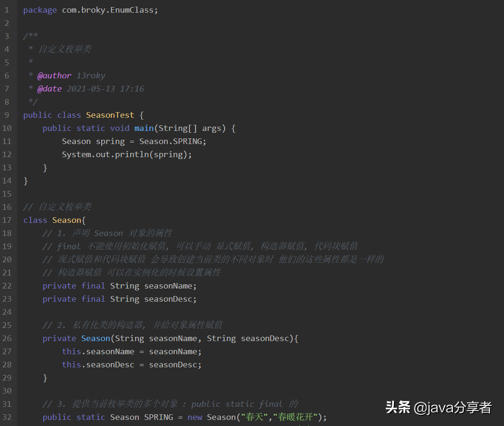
Task: Click the seasonDesc field declaration on line 23
Action: pos(119,299)
